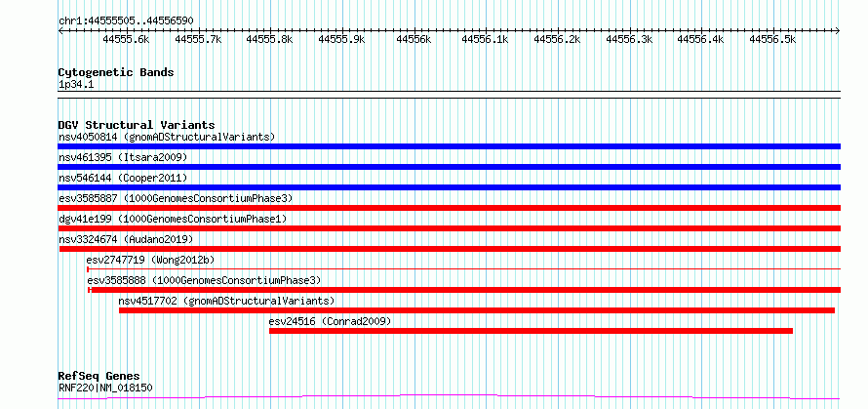Click the blue bar under nsv461395
Screen dimensions: 868x409
[x=449, y=167]
